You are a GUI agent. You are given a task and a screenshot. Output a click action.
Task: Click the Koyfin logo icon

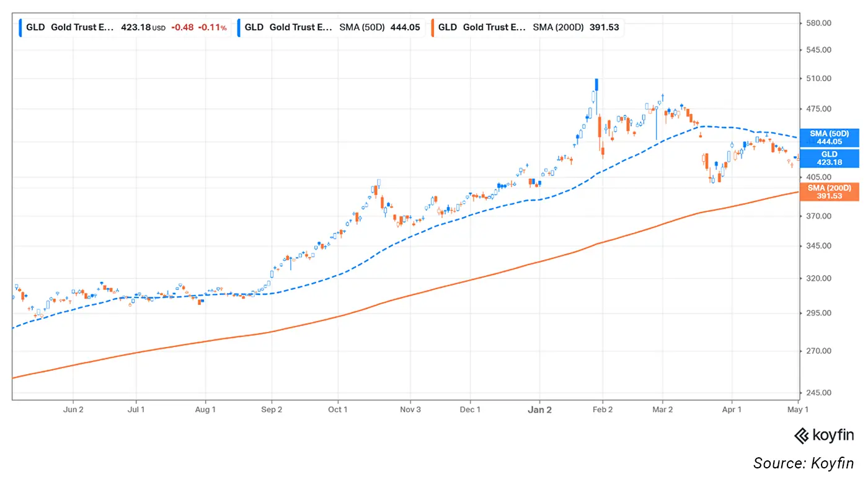click(x=802, y=436)
